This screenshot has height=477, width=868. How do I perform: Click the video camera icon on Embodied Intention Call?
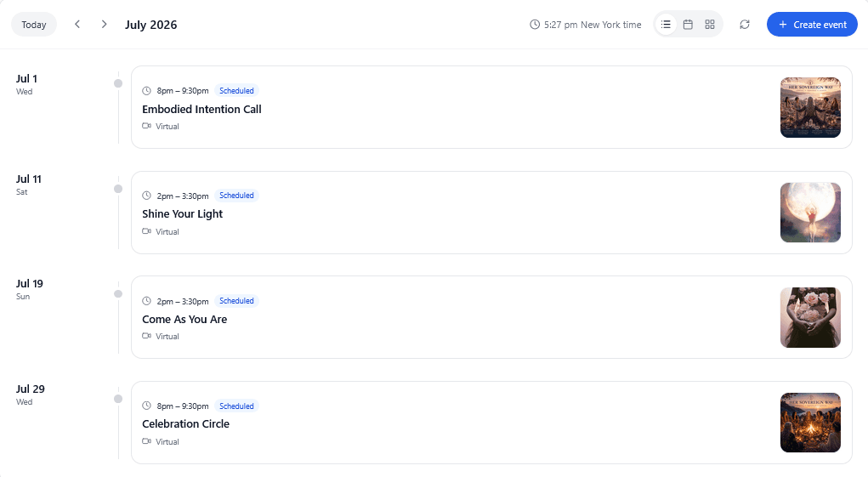coord(147,126)
